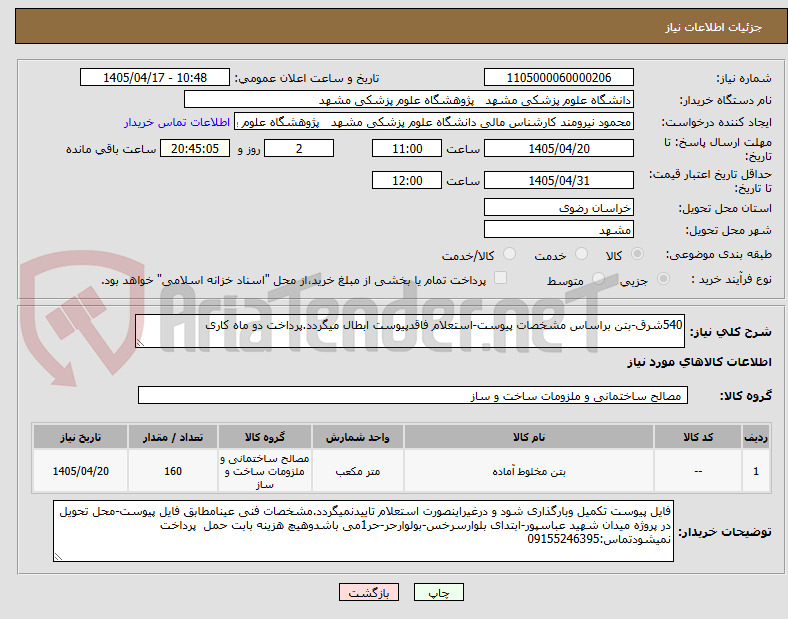Screen dimensions: 788x619
Task: Click the quantity cell showing 160
Action: pyautogui.click(x=173, y=471)
